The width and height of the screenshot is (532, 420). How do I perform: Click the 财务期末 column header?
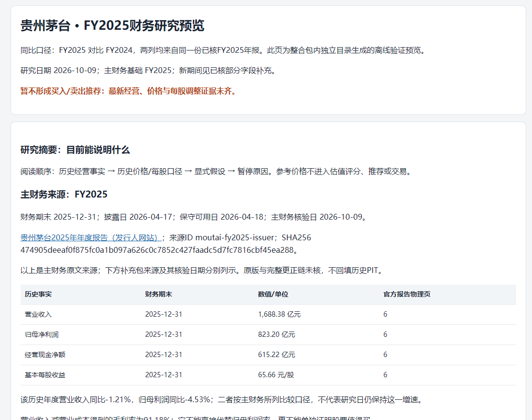[x=158, y=294]
